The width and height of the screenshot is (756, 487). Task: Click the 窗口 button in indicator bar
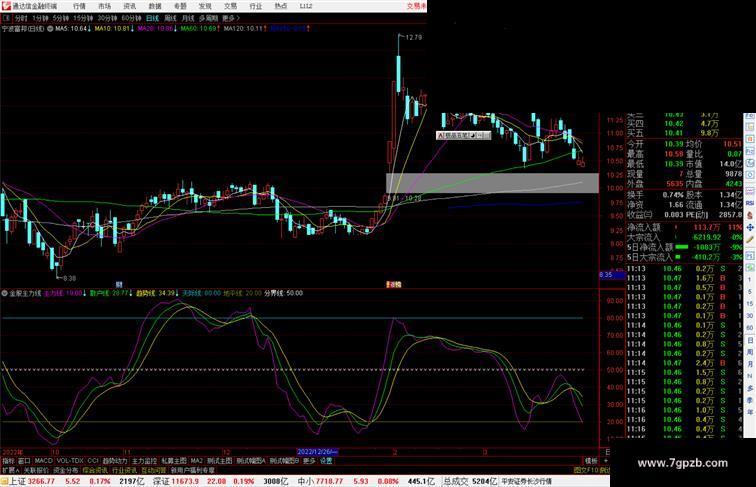[x=24, y=461]
